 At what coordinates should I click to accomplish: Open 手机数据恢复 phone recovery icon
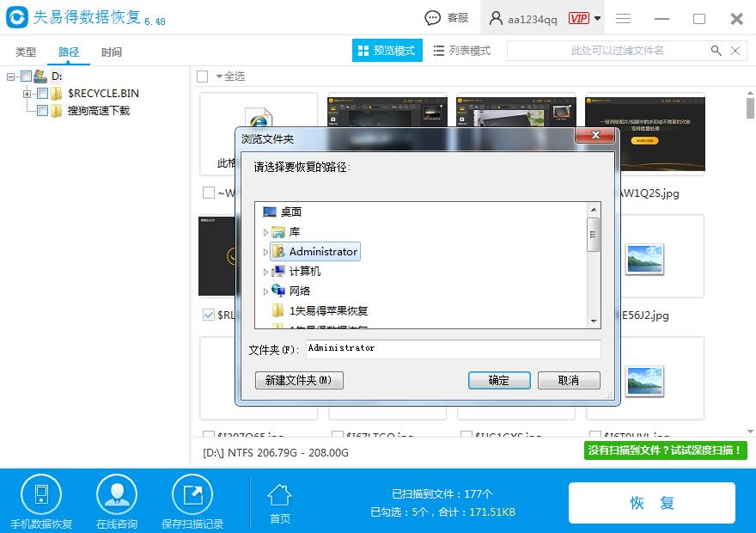[41, 494]
